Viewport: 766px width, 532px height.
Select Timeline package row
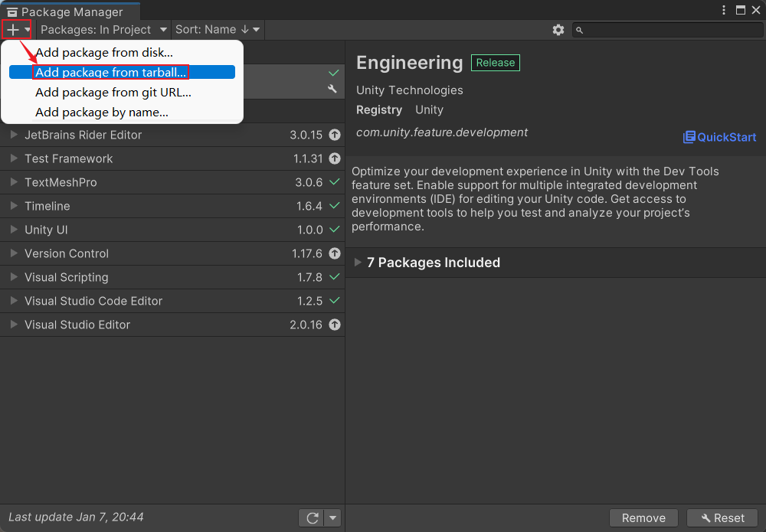tap(172, 206)
